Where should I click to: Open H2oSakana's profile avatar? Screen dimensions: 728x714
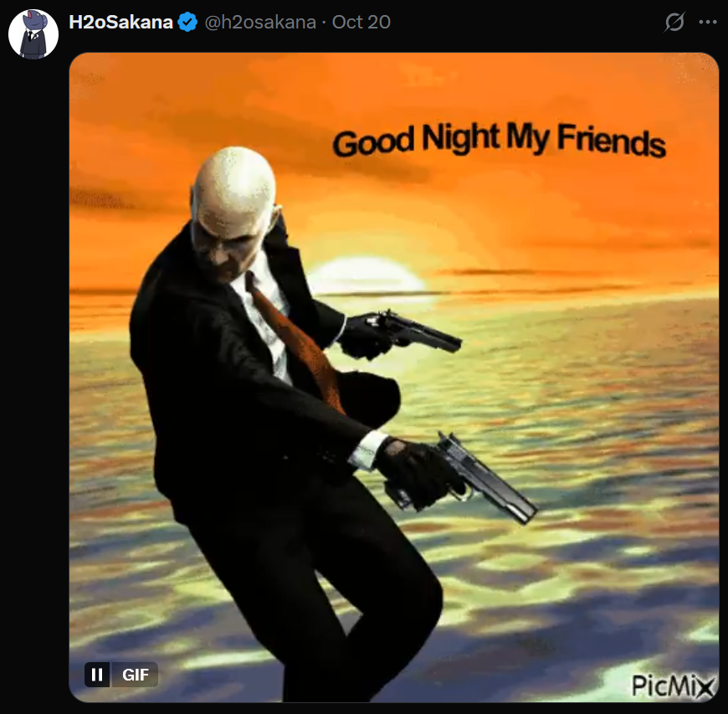(33, 34)
